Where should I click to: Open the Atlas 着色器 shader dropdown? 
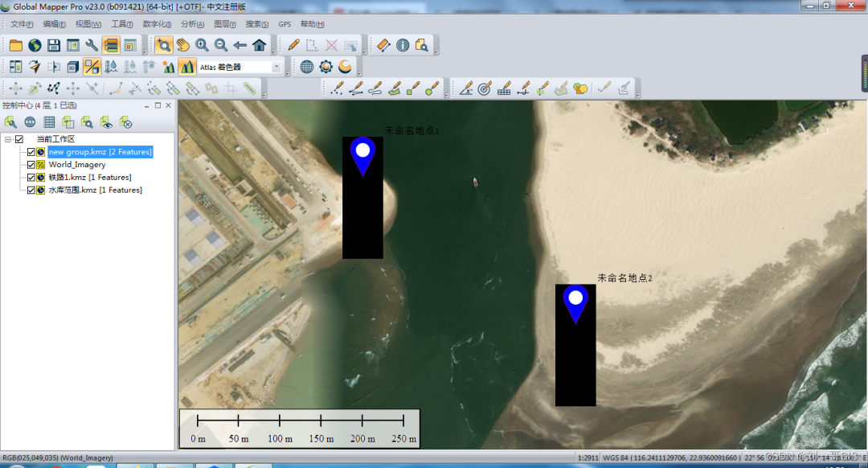coord(276,67)
